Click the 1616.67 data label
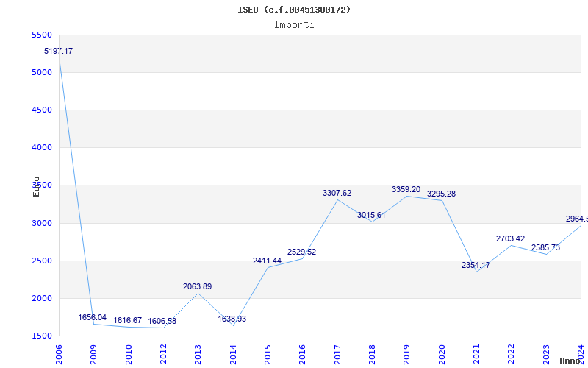The image size is (588, 368). [127, 320]
